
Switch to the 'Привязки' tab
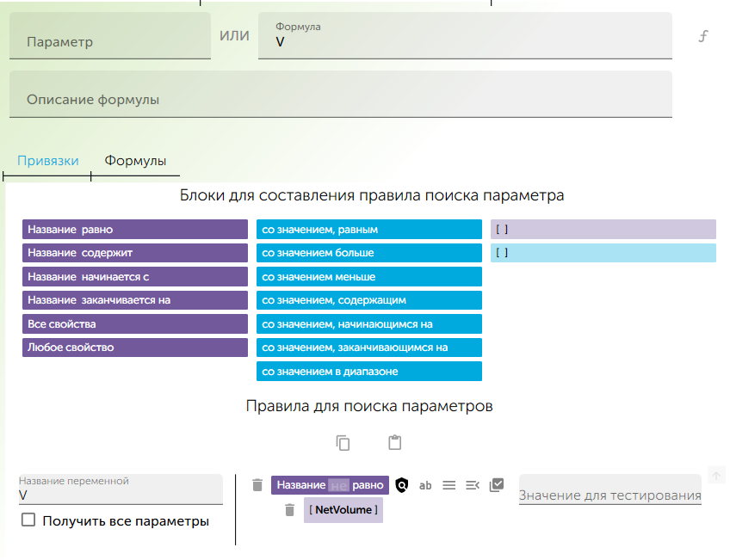pyautogui.click(x=48, y=161)
